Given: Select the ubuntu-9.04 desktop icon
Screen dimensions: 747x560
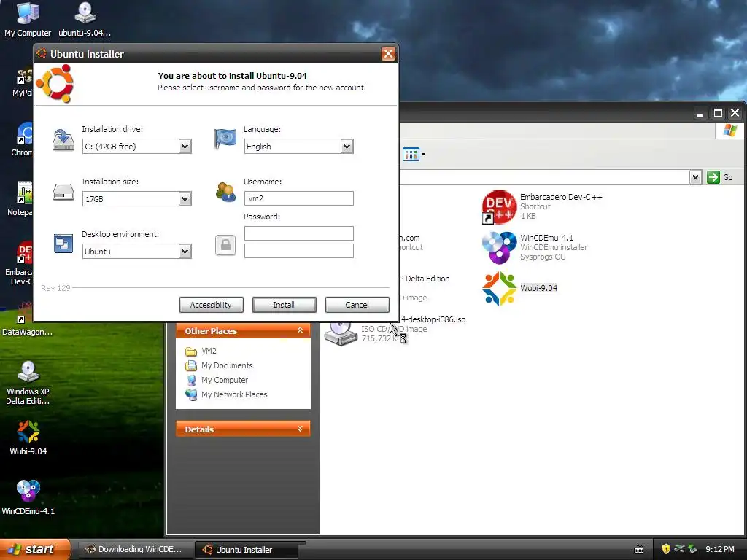Looking at the screenshot, I should coord(85,20).
